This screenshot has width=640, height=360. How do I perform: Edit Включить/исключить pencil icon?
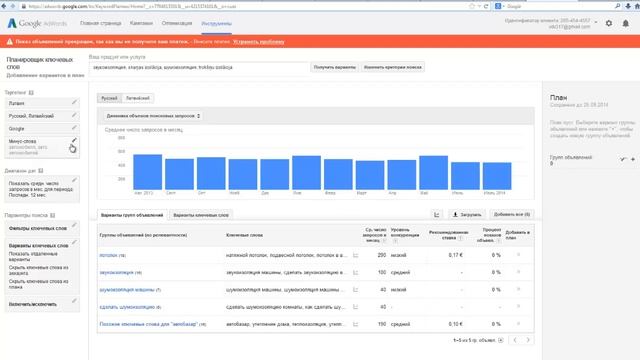pos(74,301)
